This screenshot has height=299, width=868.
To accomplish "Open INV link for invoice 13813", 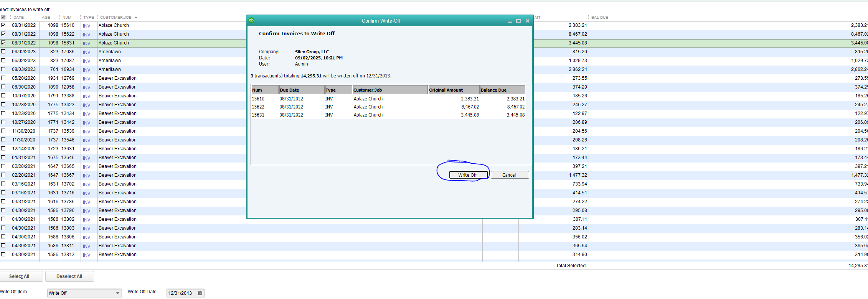I will pos(86,255).
